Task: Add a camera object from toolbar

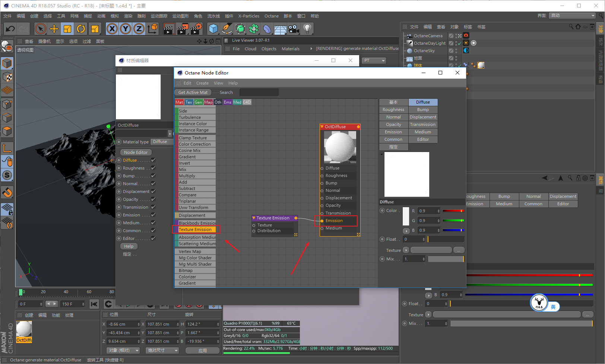Action: [x=294, y=29]
